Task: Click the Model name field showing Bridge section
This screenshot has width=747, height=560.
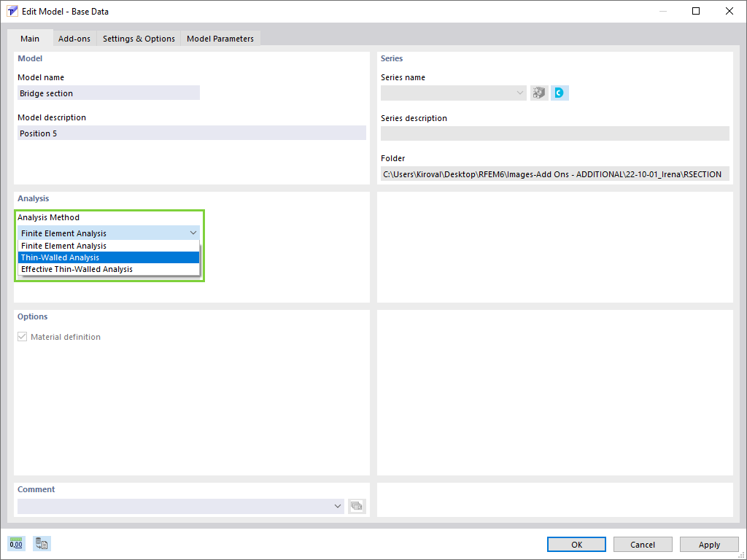Action: tap(108, 93)
